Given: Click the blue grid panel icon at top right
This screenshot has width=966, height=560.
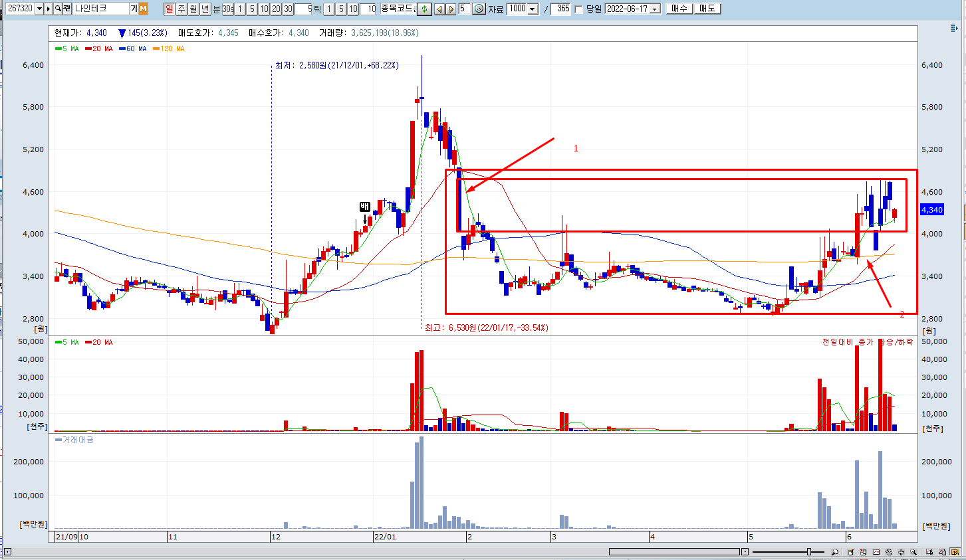Looking at the screenshot, I should click(955, 29).
